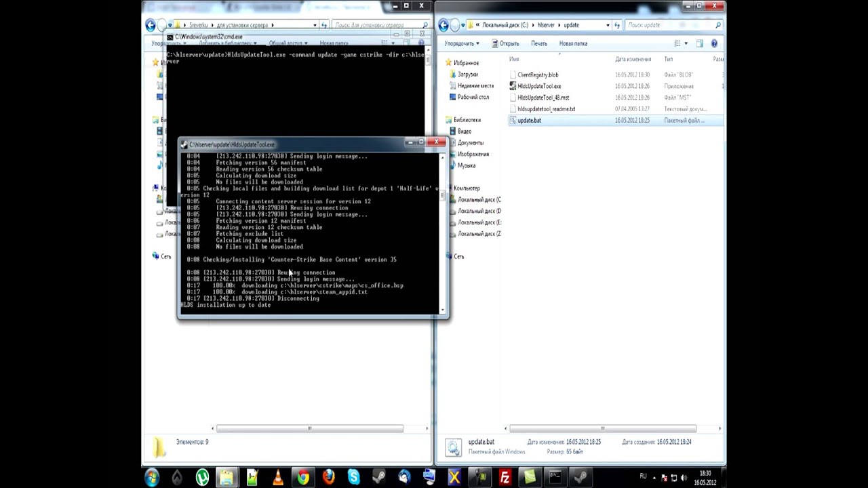The image size is (868, 488).
Task: Refresh the update folder address bar
Action: (617, 25)
